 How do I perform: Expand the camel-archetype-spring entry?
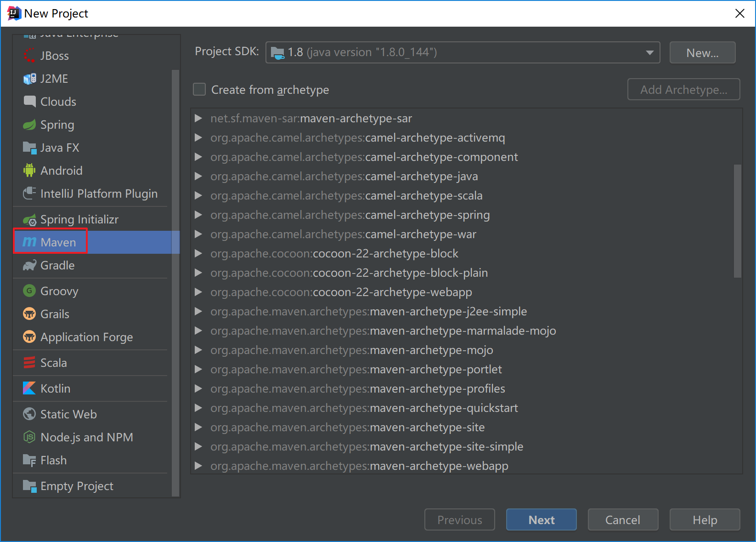(x=198, y=215)
